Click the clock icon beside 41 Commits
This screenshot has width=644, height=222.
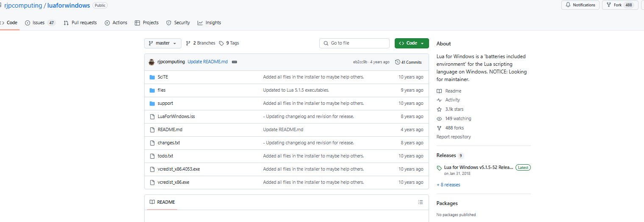(x=398, y=62)
